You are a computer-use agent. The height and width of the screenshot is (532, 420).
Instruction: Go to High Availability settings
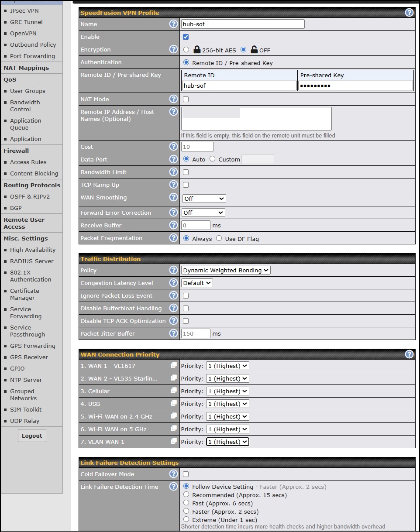coord(33,250)
